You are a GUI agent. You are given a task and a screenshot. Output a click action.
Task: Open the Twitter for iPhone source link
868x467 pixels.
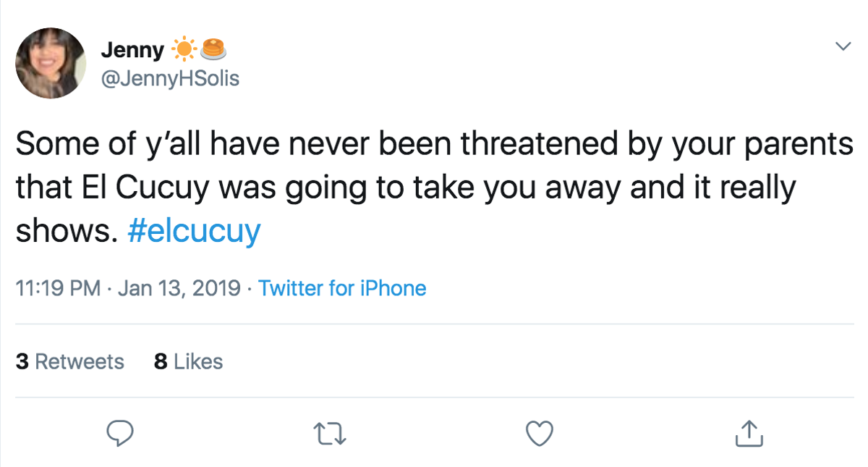coord(342,288)
